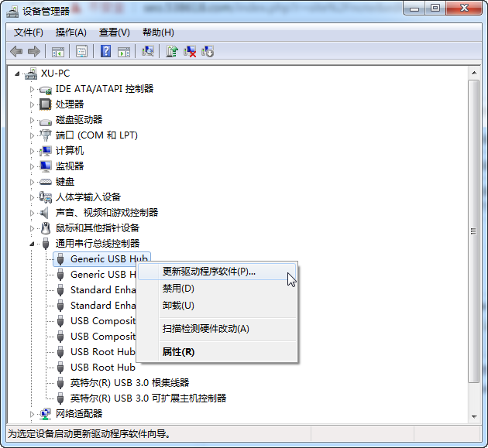Viewport: 488px width, 448px height.
Task: Click the scan for hardware changes icon
Action: pyautogui.click(x=148, y=51)
